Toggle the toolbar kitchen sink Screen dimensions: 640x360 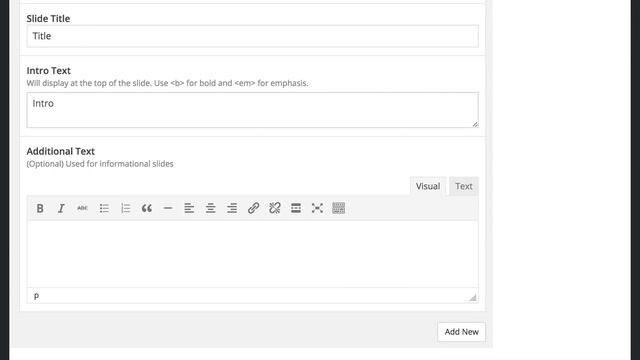338,208
